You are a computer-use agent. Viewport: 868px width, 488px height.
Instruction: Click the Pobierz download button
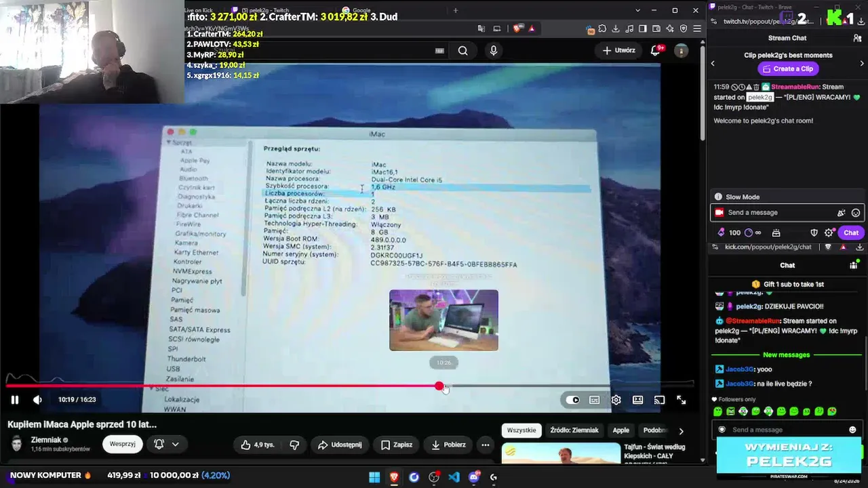449,445
